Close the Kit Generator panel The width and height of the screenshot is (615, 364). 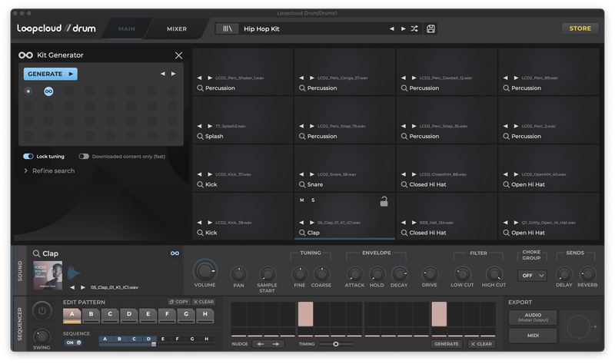[178, 55]
